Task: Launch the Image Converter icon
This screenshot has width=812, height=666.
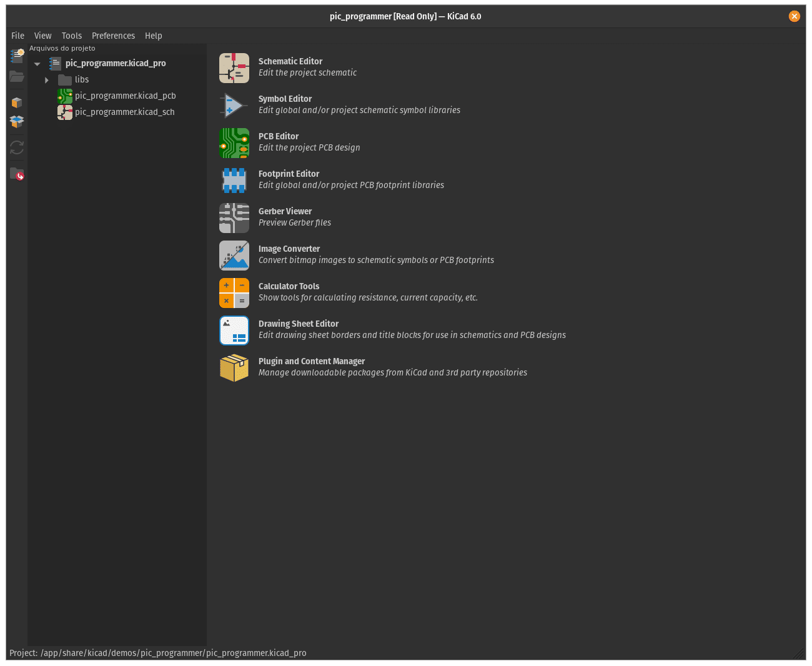Action: [x=234, y=256]
